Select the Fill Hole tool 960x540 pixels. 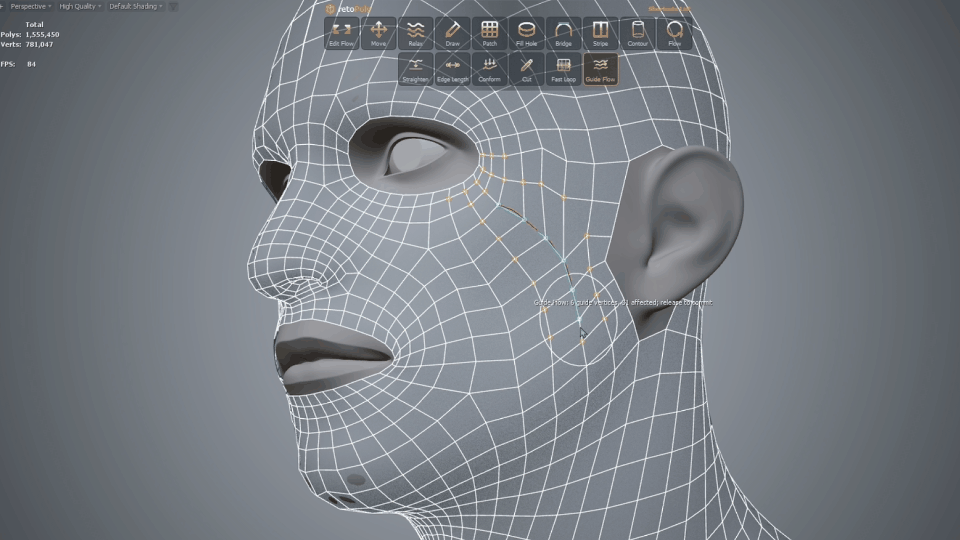[x=527, y=33]
